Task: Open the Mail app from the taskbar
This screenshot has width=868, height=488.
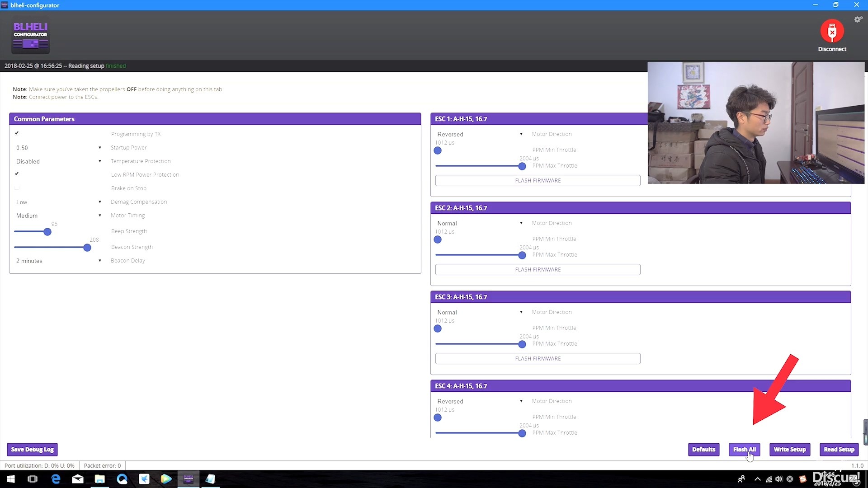Action: click(78, 479)
